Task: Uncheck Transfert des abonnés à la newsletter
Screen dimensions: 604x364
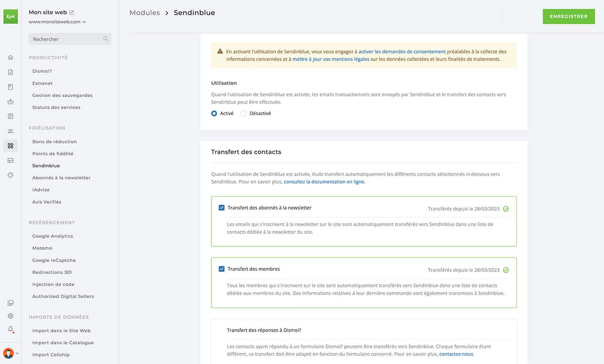Action: [221, 208]
